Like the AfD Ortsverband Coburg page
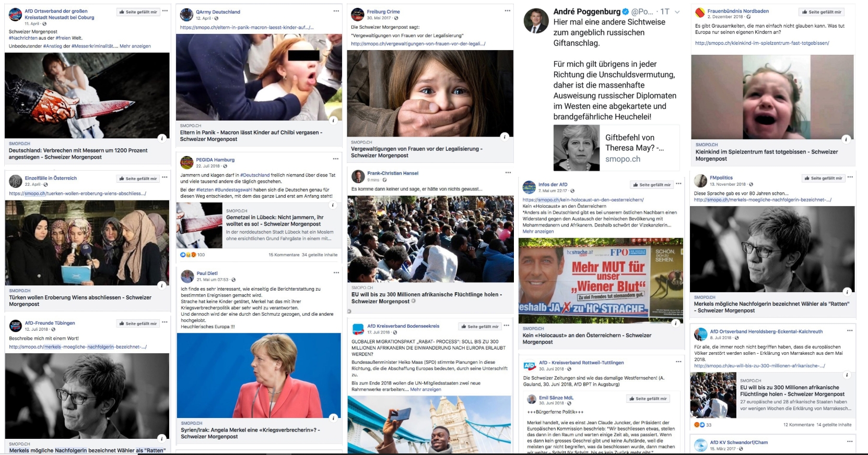Image resolution: width=868 pixels, height=455 pixels. pyautogui.click(x=138, y=12)
